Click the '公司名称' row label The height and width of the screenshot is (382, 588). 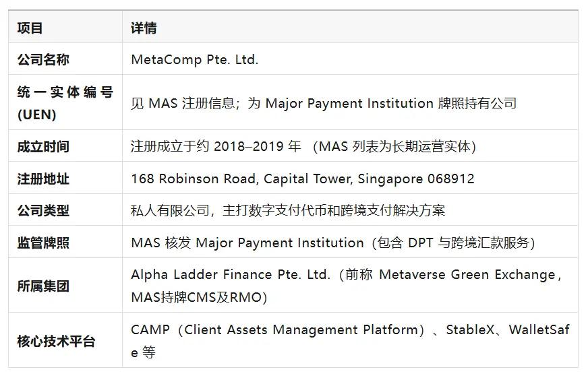pos(43,59)
